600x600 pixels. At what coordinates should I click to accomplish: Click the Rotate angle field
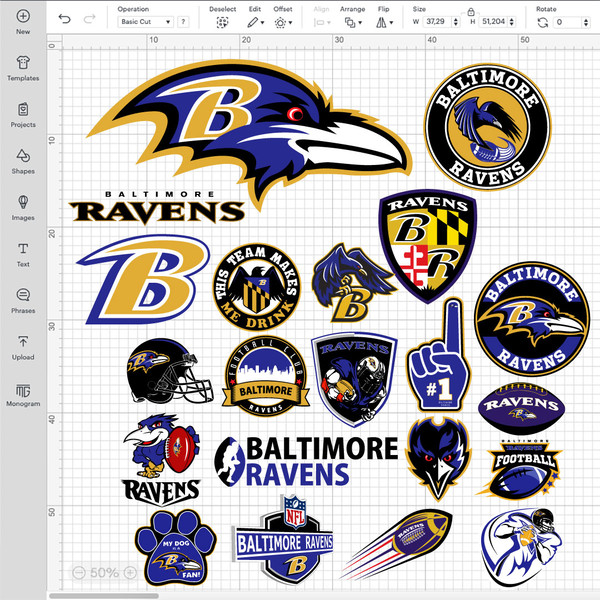(568, 22)
